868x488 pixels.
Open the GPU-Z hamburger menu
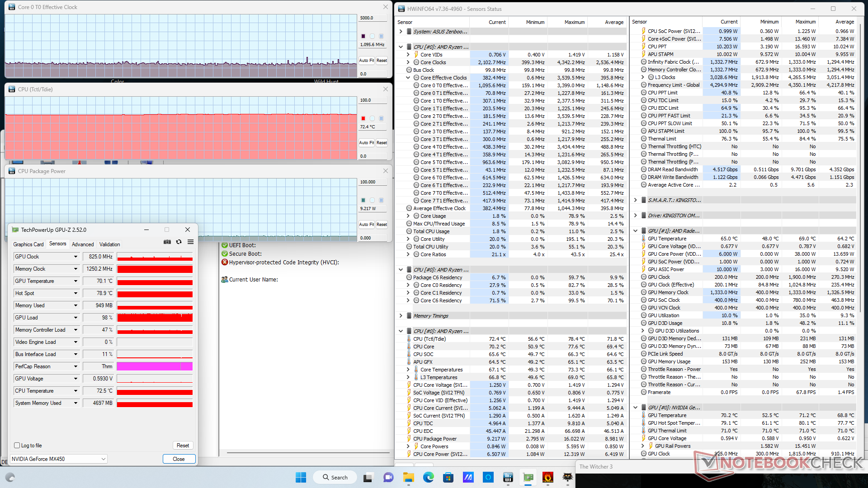pos(191,242)
